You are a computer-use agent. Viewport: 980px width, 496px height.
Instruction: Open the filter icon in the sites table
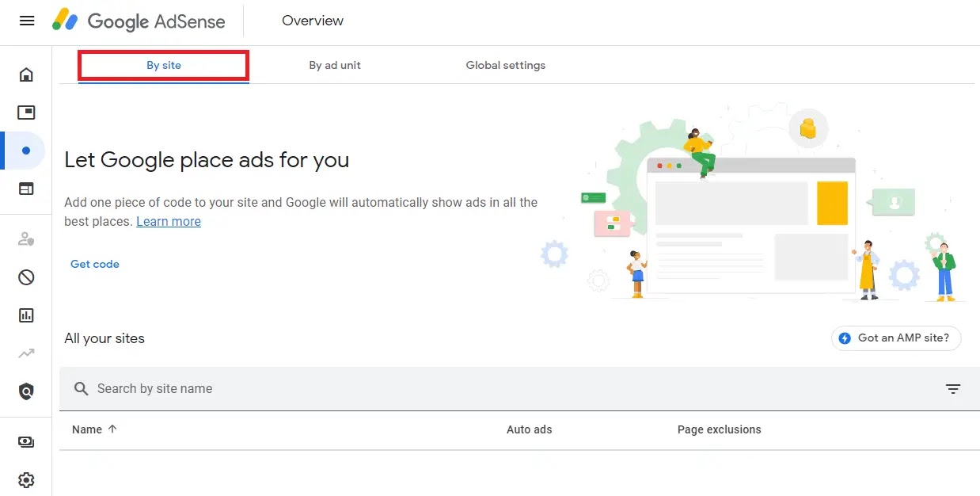coord(953,389)
